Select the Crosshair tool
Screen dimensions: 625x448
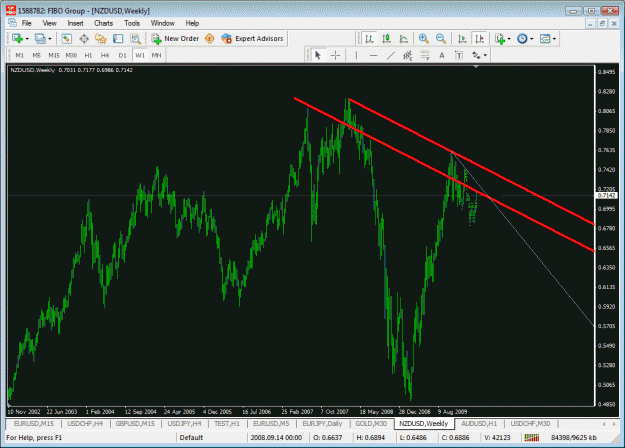(x=335, y=55)
